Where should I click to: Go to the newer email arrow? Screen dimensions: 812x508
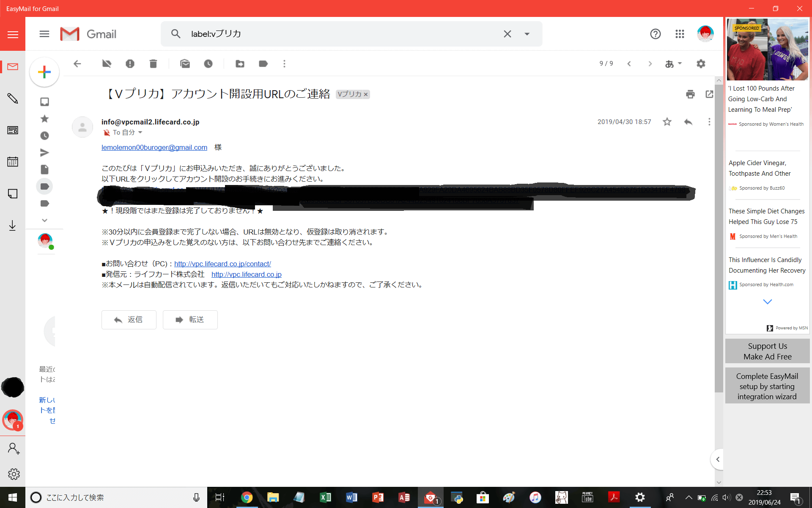[629, 63]
